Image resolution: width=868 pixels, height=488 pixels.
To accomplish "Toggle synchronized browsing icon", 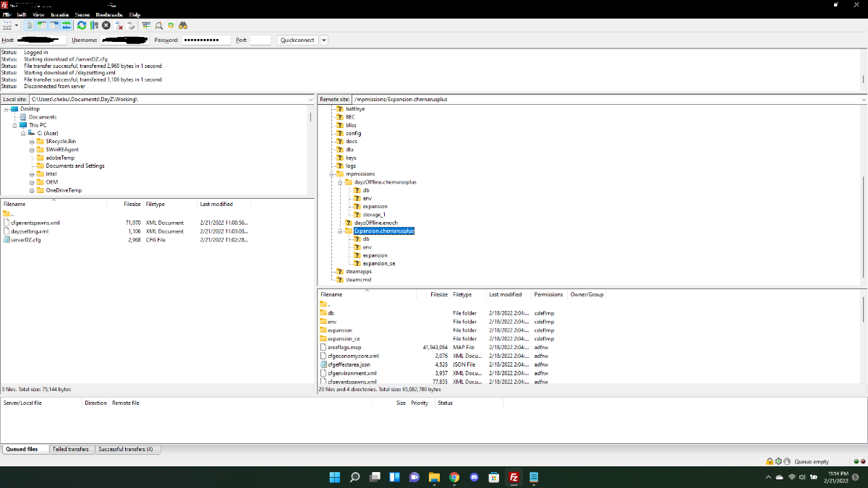I will point(171,25).
